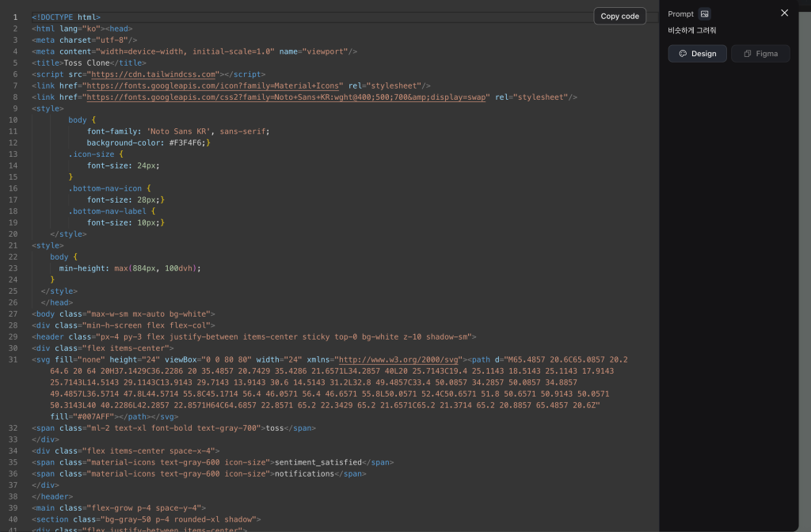The width and height of the screenshot is (811, 532).
Task: Click line number 1 in gutter
Action: (15, 17)
